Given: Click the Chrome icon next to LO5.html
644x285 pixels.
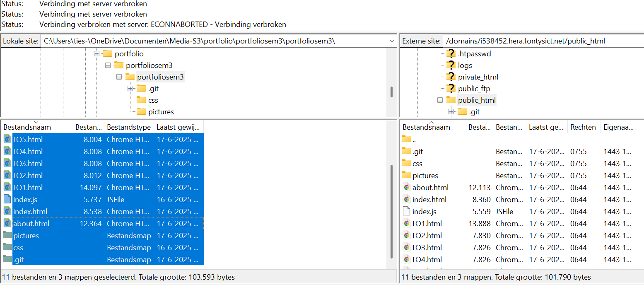Looking at the screenshot, I should [x=7, y=139].
